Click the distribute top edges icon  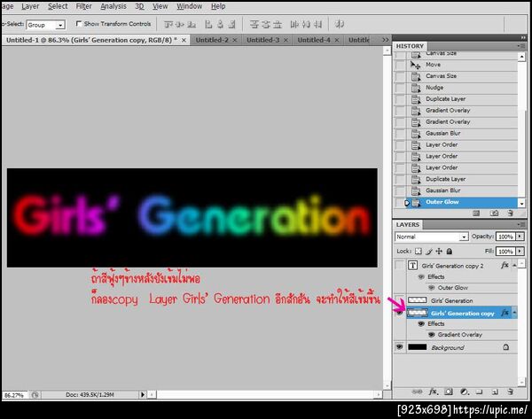click(x=254, y=24)
